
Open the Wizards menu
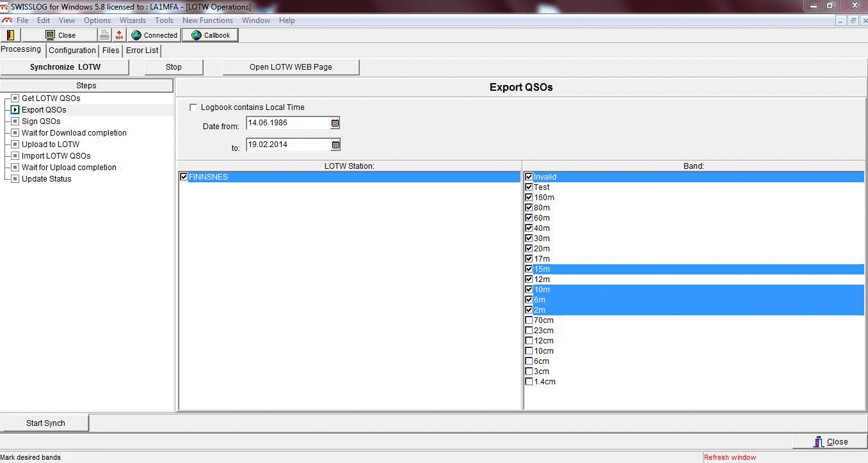(133, 20)
